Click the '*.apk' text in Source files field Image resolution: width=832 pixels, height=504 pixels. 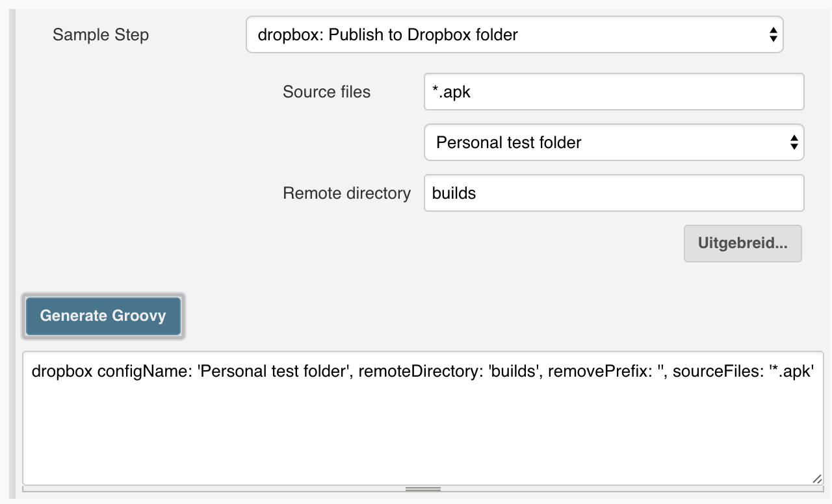[451, 92]
